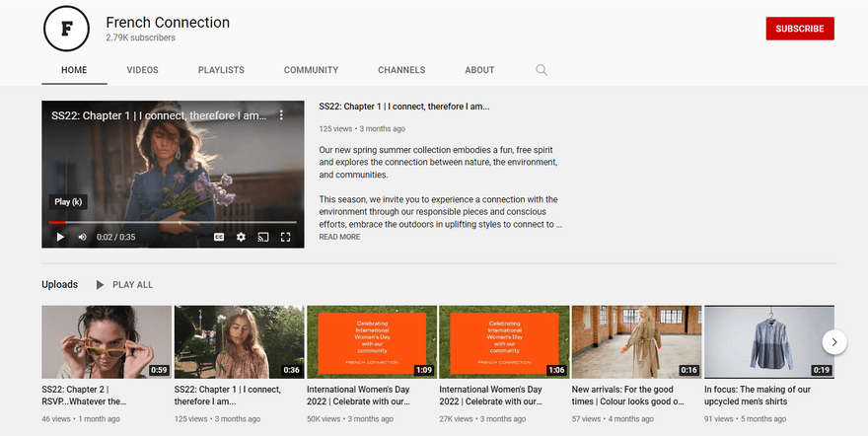Viewport: 868px width, 436px height.
Task: Click the video progress bar
Action: point(173,222)
